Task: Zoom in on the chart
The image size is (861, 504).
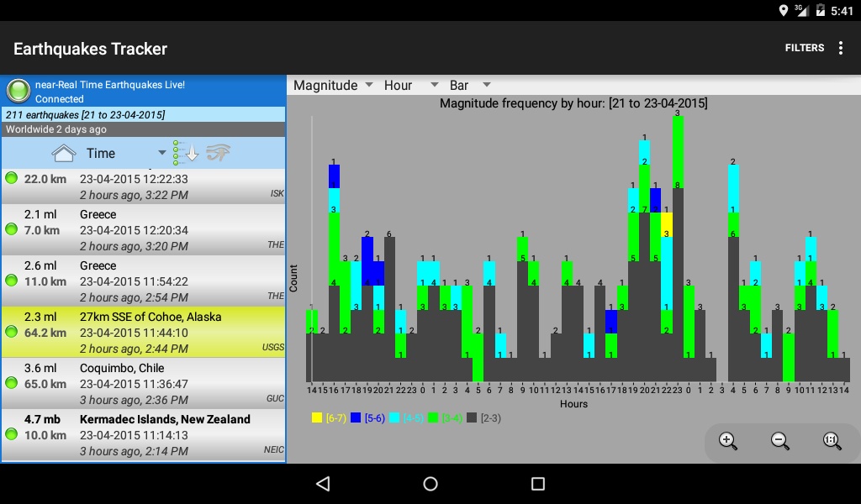Action: click(x=727, y=440)
